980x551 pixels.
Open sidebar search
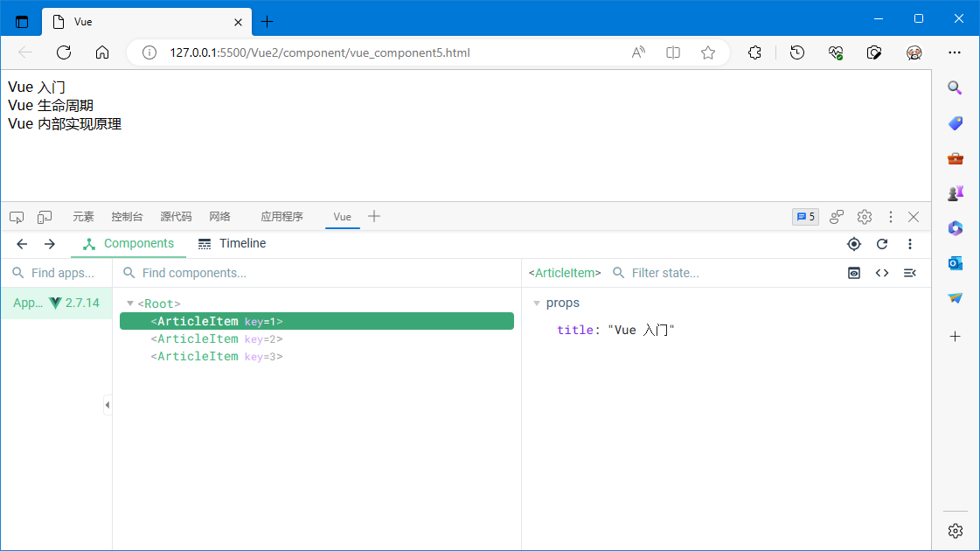click(x=955, y=87)
